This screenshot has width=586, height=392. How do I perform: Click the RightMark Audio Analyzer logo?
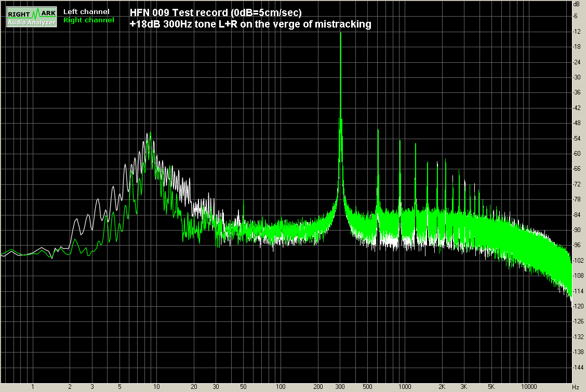pos(32,17)
